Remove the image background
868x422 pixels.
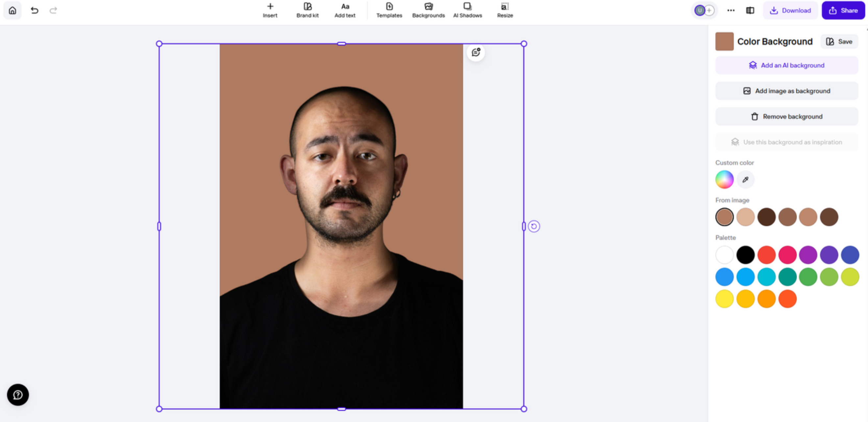(786, 117)
